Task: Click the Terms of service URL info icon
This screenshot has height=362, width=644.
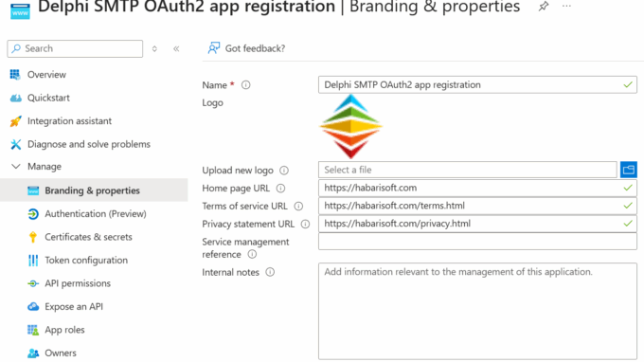Action: (x=298, y=206)
